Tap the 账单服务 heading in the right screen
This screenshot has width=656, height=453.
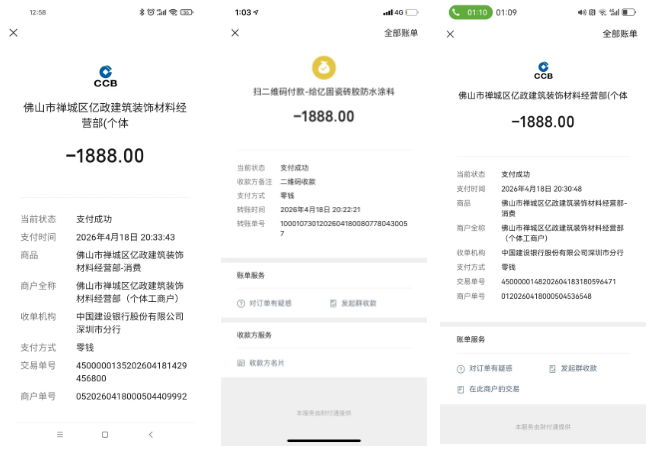point(471,339)
